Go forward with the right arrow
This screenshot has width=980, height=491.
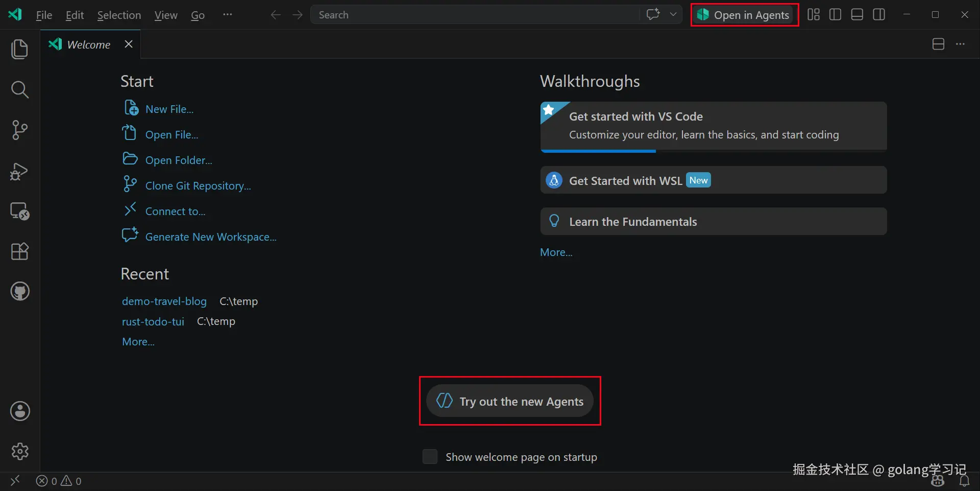pyautogui.click(x=298, y=15)
